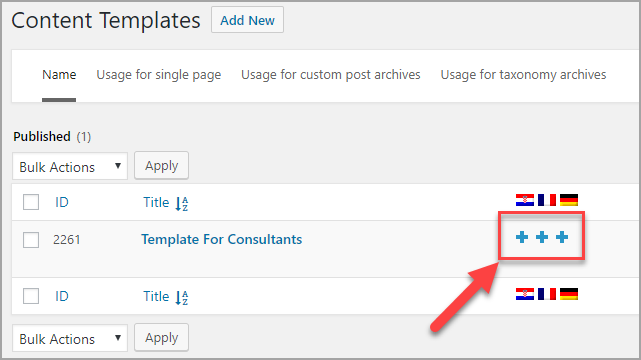The image size is (641, 360).
Task: Check the select-all box in header row
Action: (x=31, y=202)
